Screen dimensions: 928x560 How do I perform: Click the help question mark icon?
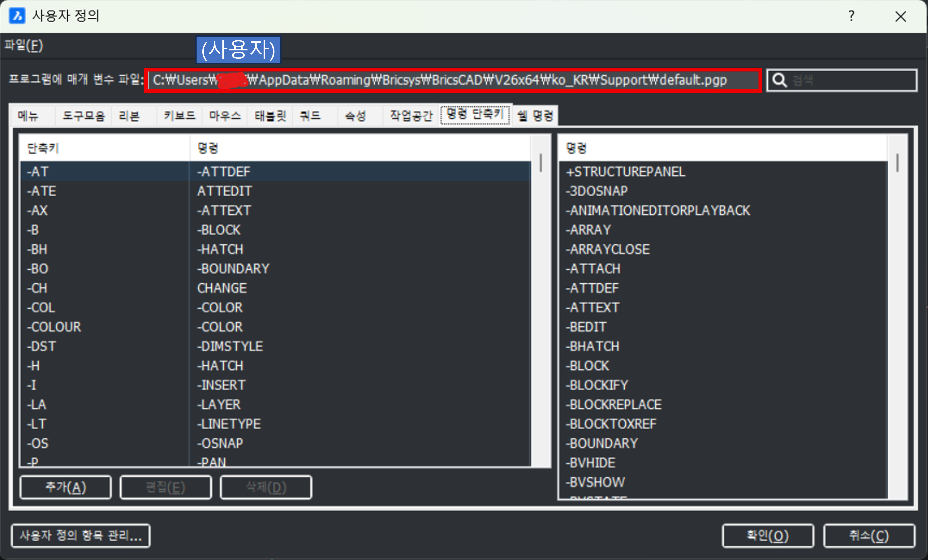pyautogui.click(x=851, y=16)
